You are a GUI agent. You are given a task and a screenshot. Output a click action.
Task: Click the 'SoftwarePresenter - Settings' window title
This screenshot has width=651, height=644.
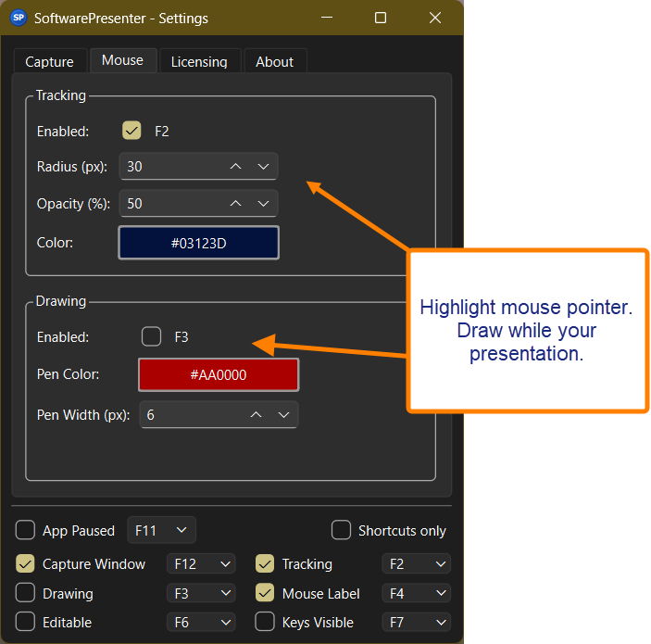(121, 19)
